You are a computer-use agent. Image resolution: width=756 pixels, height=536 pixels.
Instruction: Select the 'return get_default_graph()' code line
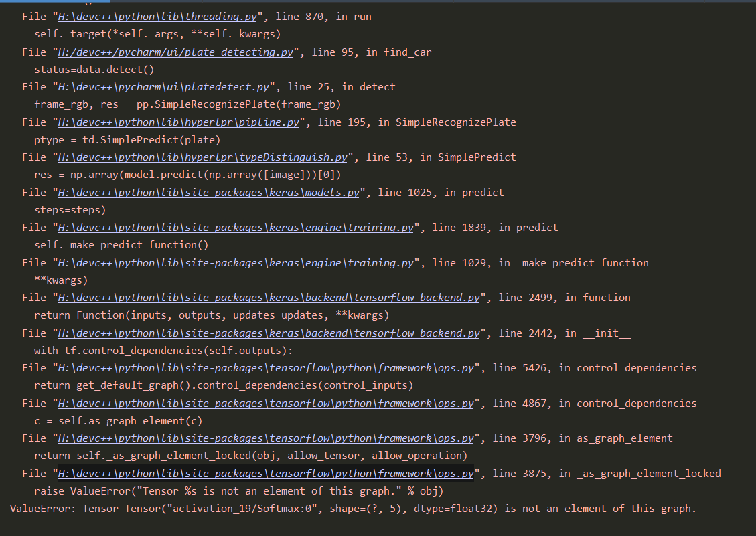coord(224,385)
